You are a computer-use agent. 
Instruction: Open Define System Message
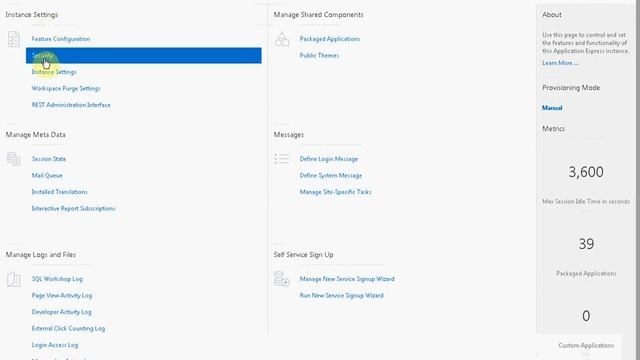coord(331,176)
